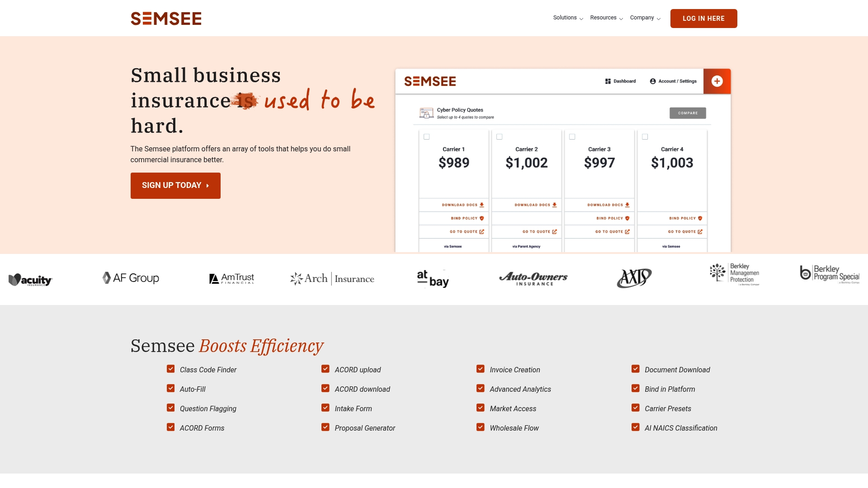Open the Company dropdown menu
This screenshot has height=488, width=868.
[x=646, y=18]
